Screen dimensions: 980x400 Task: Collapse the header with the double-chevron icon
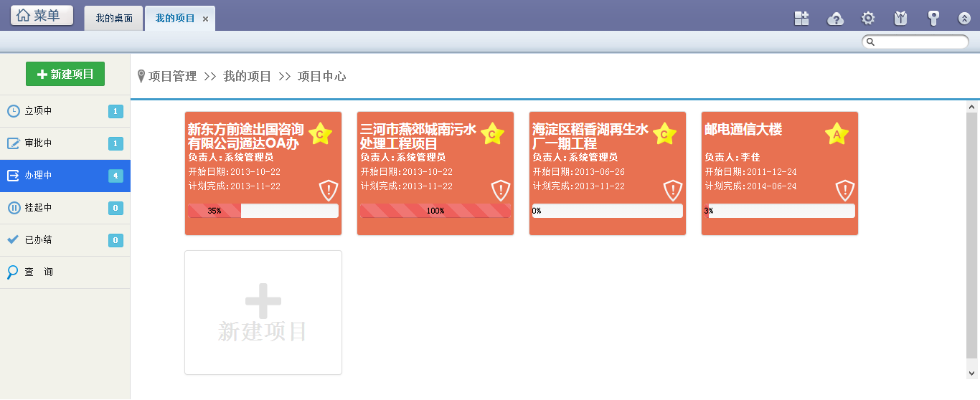coord(965,19)
